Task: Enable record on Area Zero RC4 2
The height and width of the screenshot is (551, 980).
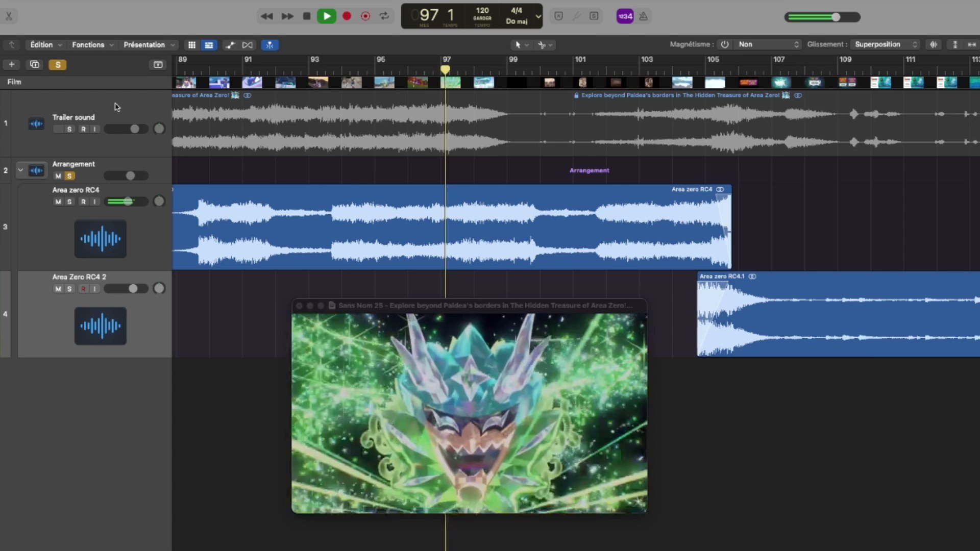Action: click(x=83, y=289)
